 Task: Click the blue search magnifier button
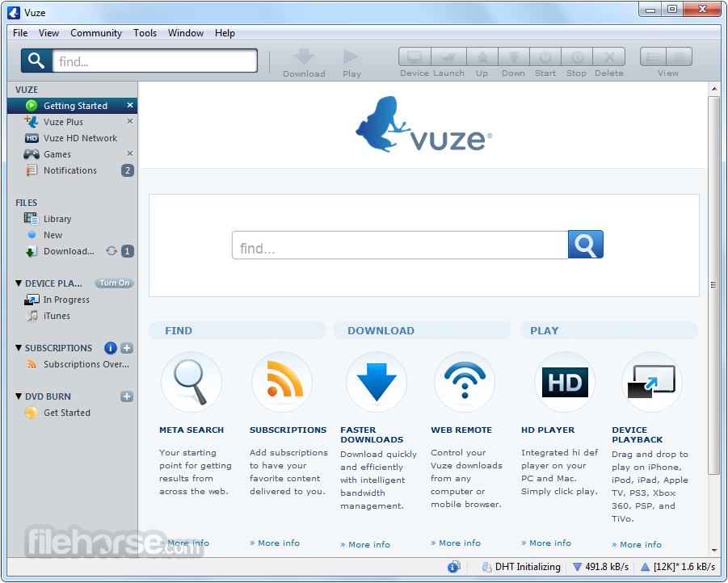pos(586,245)
